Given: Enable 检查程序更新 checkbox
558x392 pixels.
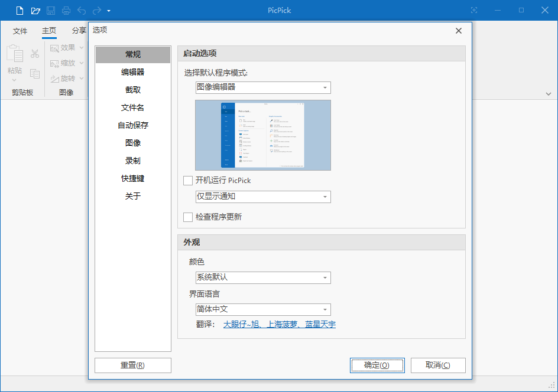Looking at the screenshot, I should 187,217.
